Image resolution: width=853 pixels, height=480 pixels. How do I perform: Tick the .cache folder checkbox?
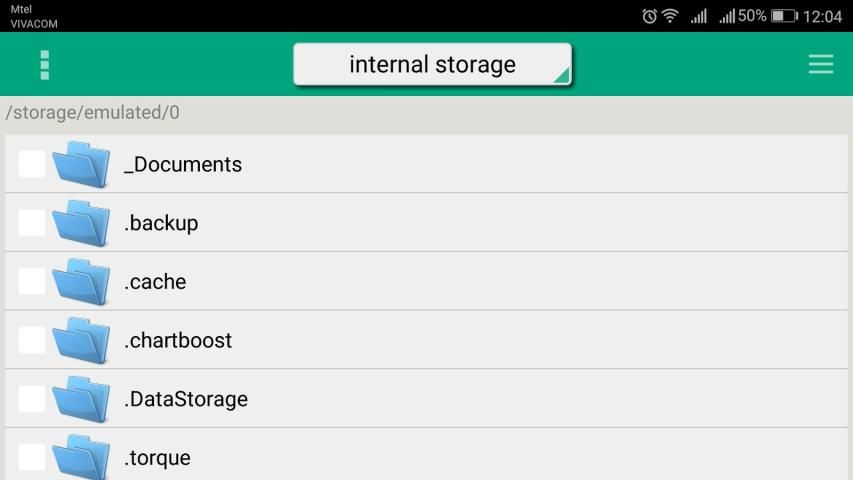pyautogui.click(x=32, y=282)
